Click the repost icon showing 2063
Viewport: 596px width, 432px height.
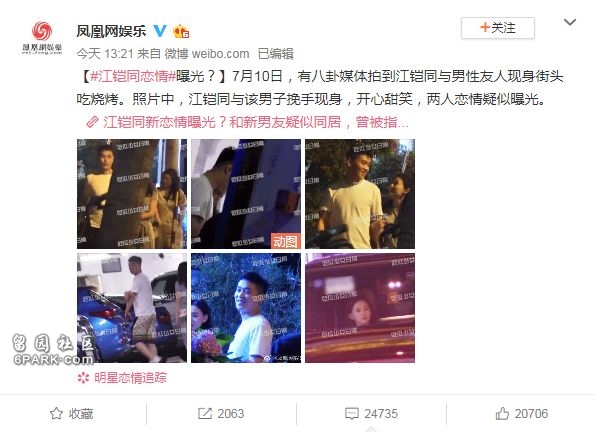205,413
